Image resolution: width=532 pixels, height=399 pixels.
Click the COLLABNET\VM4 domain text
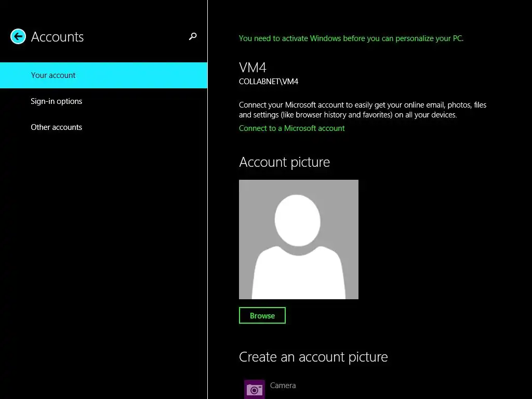(269, 82)
